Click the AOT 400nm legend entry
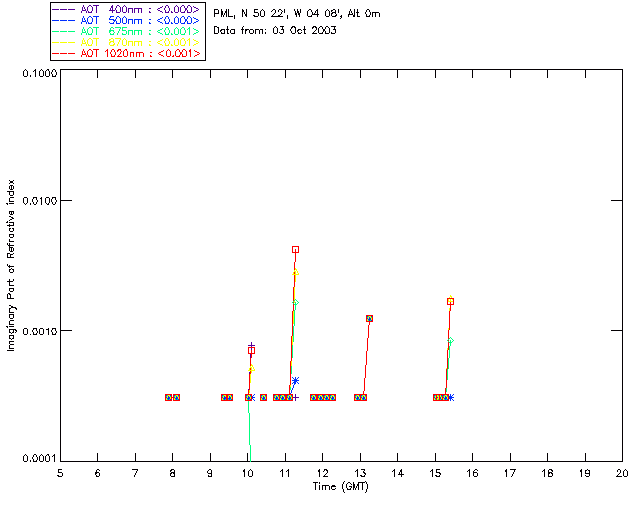The width and height of the screenshot is (640, 512). click(x=126, y=9)
